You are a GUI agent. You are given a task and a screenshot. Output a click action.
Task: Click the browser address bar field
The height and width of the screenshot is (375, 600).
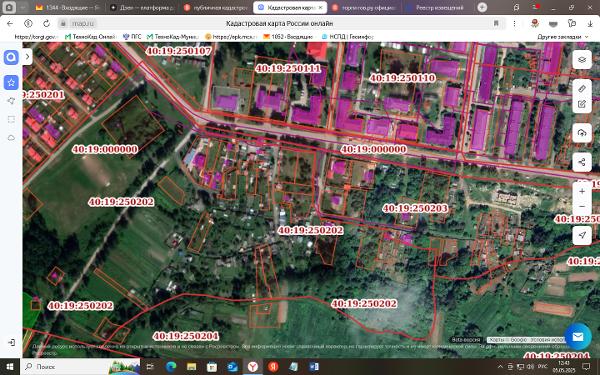coord(279,24)
